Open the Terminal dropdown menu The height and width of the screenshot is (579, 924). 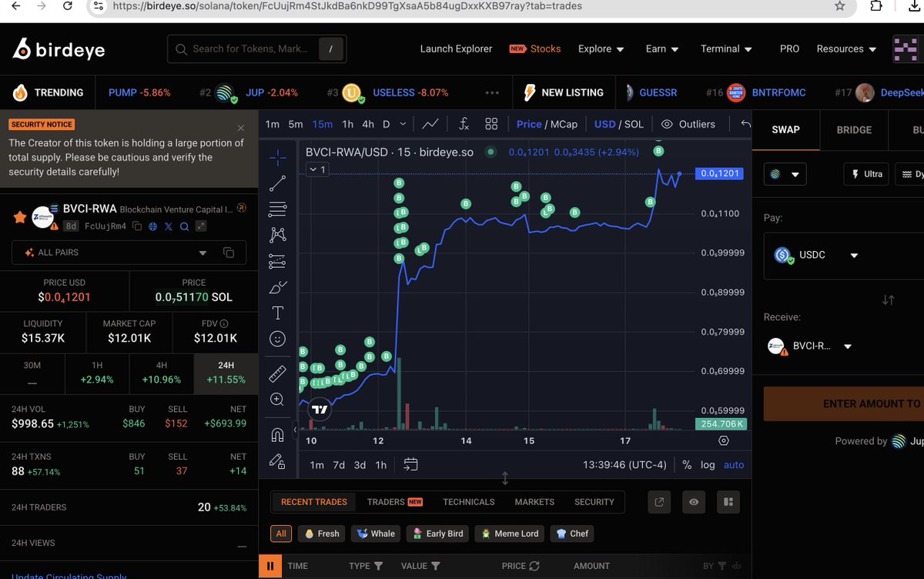pos(726,49)
